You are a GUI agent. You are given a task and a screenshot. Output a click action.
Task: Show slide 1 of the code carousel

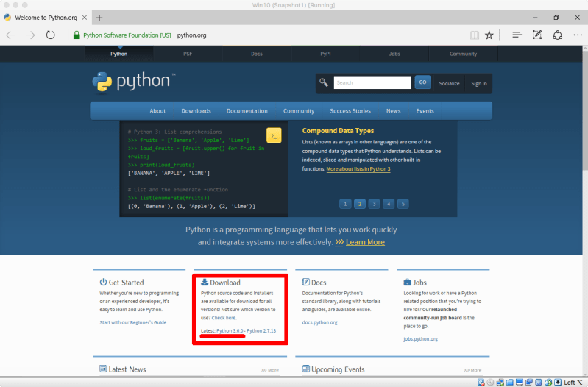coord(345,204)
